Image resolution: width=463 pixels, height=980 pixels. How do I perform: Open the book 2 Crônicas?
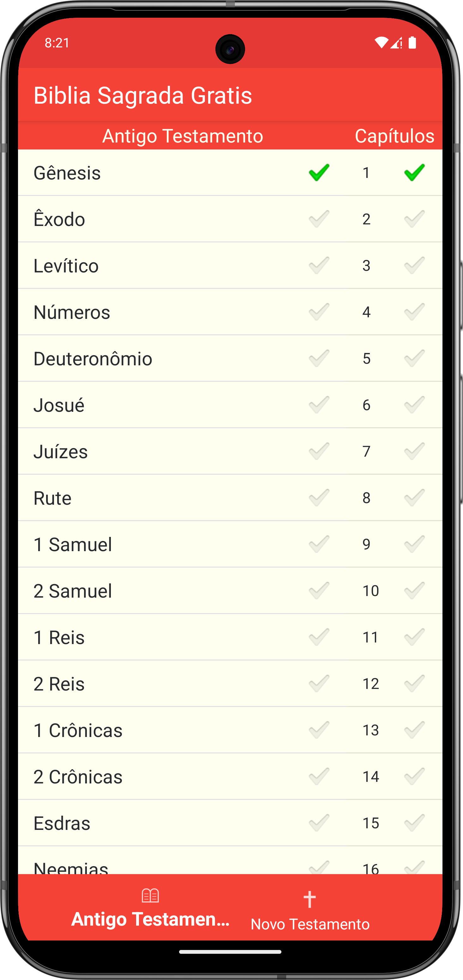click(78, 777)
